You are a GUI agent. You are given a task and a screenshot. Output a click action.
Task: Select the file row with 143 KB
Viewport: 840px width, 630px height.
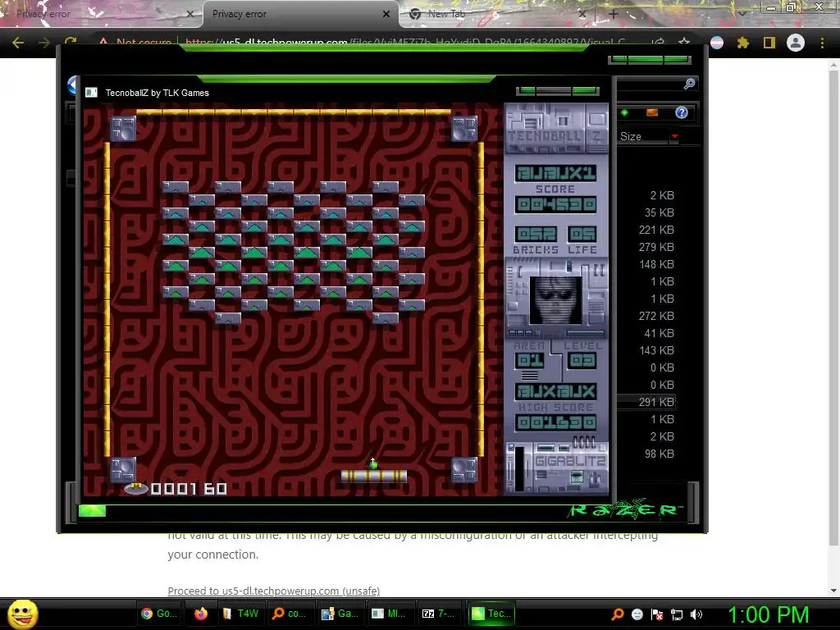655,350
